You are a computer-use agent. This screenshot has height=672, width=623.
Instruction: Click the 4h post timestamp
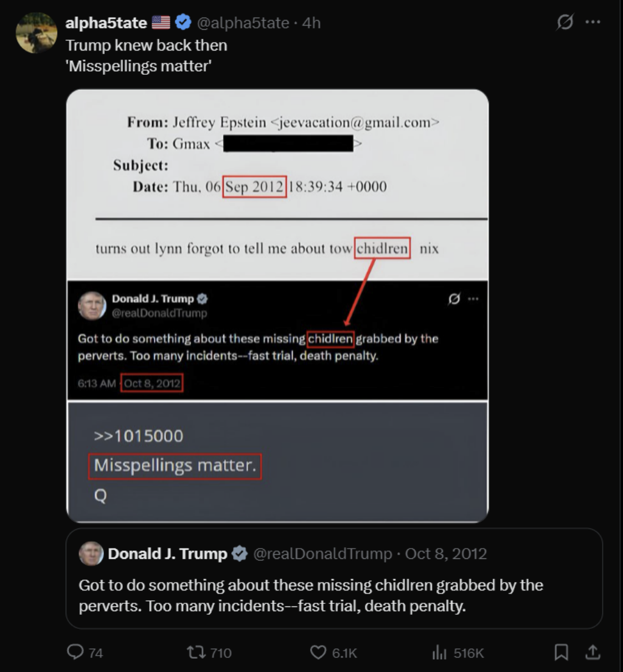coord(311,23)
